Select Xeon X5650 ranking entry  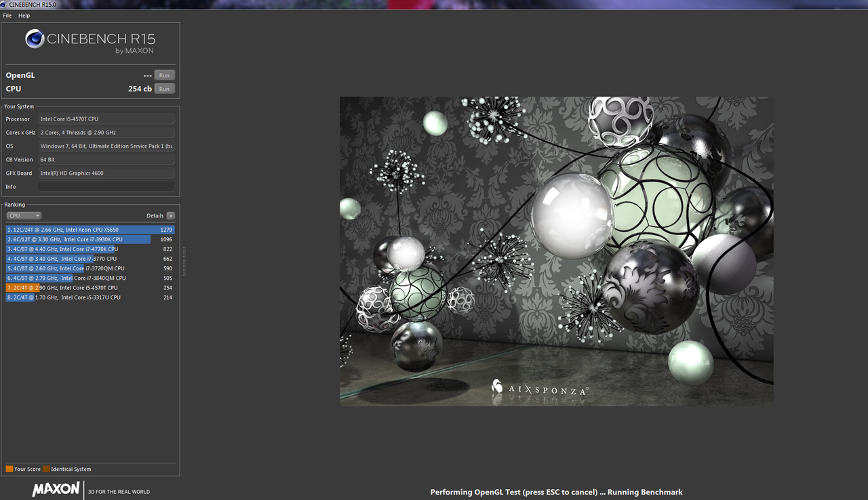tap(90, 230)
